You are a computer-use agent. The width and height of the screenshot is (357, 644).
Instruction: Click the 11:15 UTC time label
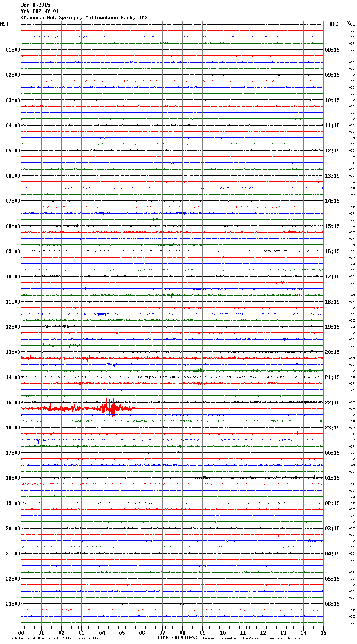[x=332, y=126]
